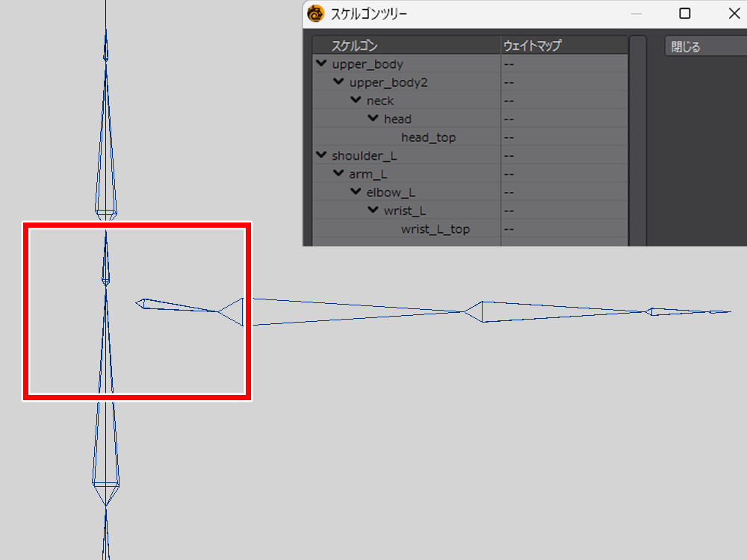Click the weight map cell for upper_body
The width and height of the screenshot is (747, 560).
coord(564,63)
